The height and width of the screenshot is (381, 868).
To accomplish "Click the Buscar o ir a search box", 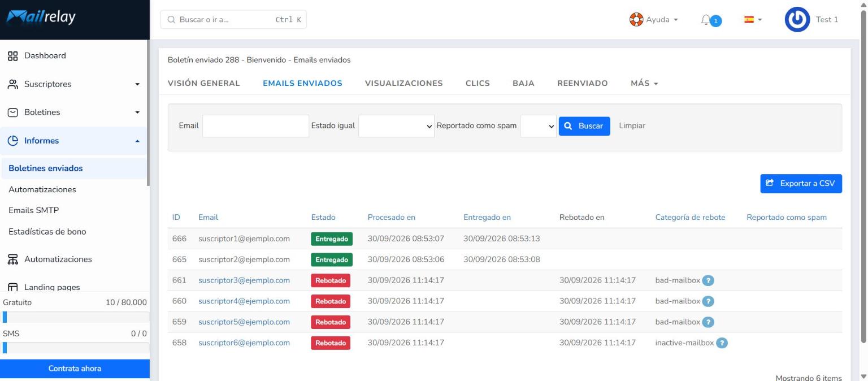I will pyautogui.click(x=233, y=19).
